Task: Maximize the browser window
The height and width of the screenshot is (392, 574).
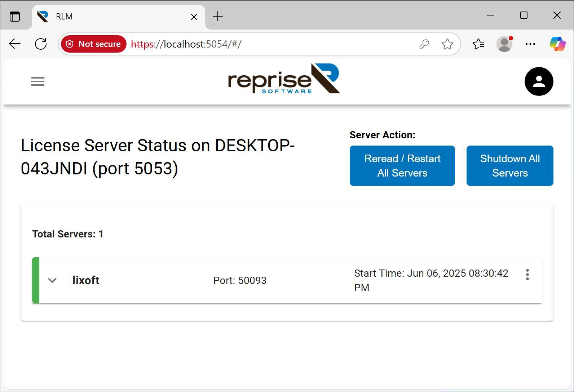Action: tap(524, 15)
